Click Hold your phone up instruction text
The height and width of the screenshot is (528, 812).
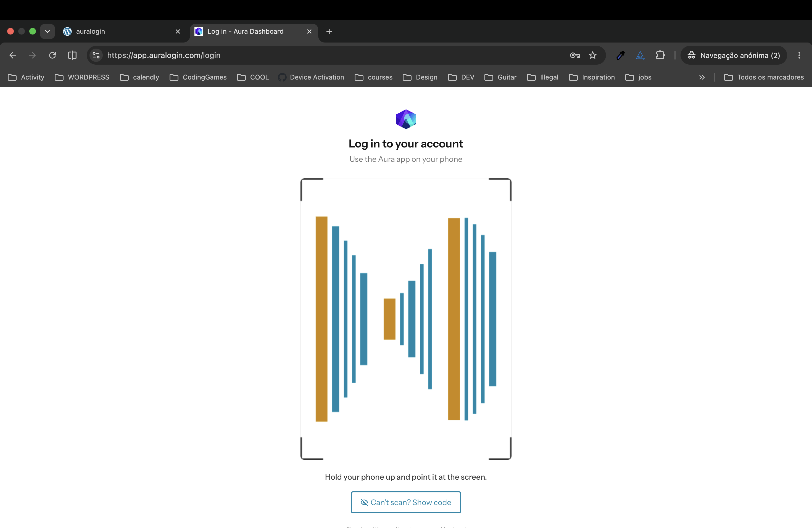click(406, 477)
